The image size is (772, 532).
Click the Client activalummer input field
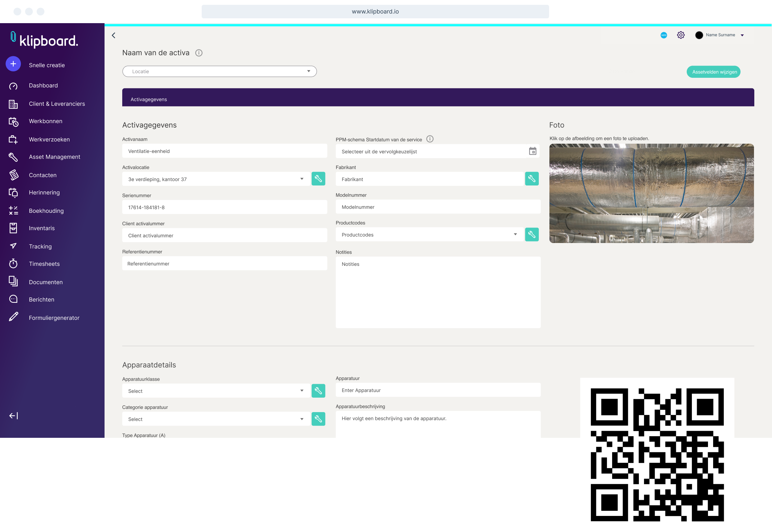[x=225, y=235]
